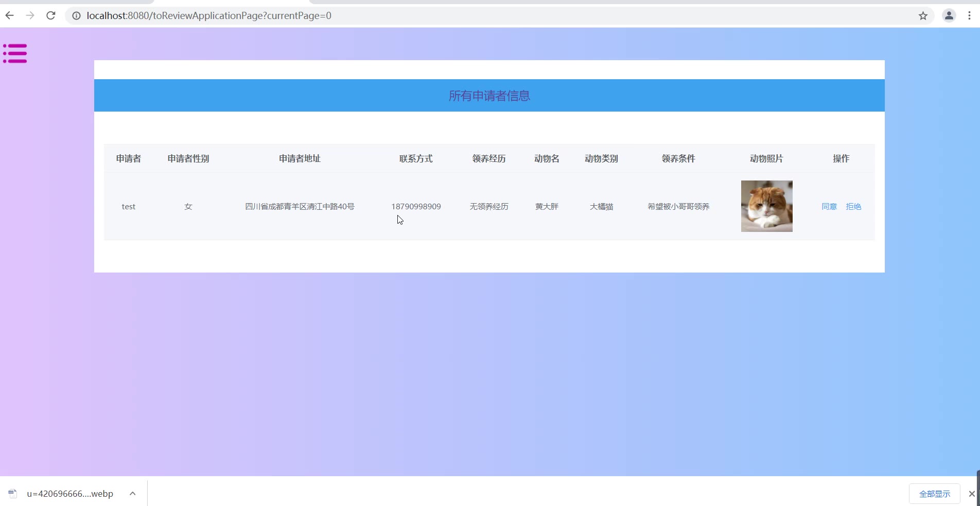The width and height of the screenshot is (980, 506).
Task: Click the 拒绝 link to reject application
Action: click(x=853, y=206)
